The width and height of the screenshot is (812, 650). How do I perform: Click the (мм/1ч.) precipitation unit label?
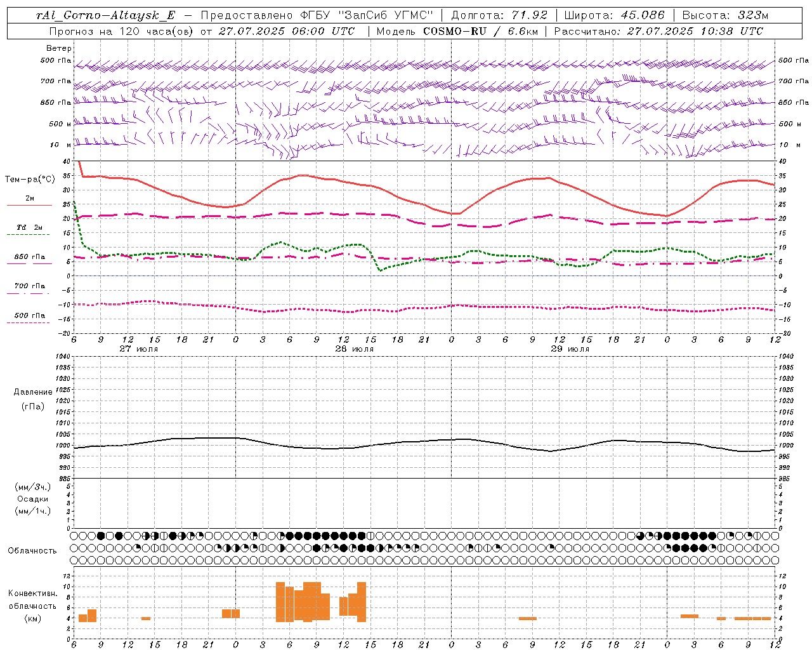click(33, 511)
